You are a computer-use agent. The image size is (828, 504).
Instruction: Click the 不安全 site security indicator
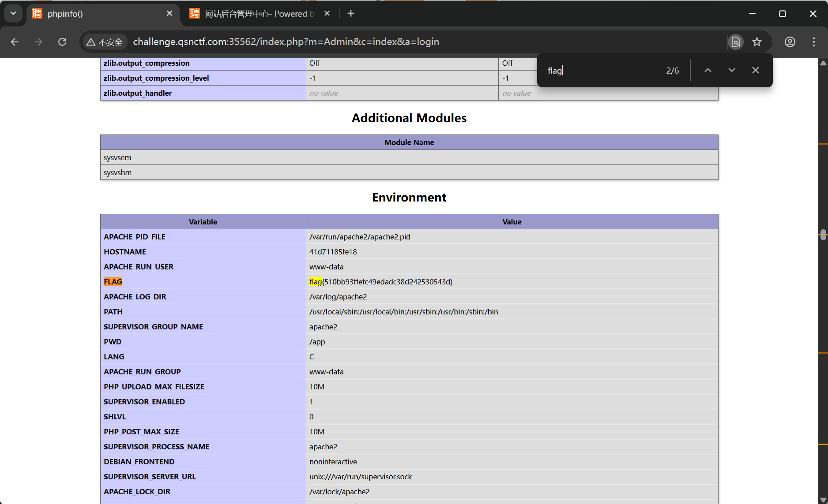pyautogui.click(x=105, y=42)
